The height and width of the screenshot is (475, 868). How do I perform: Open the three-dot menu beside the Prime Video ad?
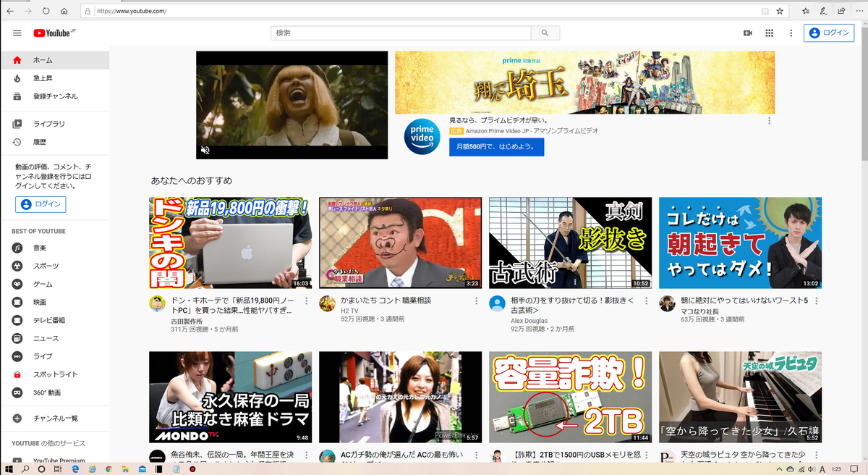[x=769, y=119]
